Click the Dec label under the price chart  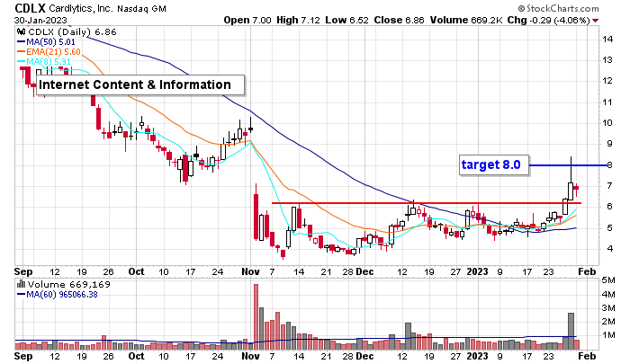364,271
